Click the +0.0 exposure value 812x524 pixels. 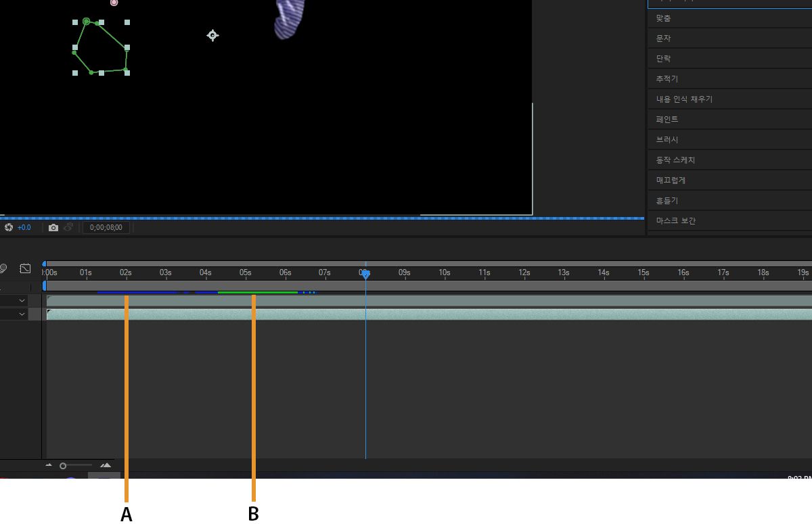coord(24,228)
